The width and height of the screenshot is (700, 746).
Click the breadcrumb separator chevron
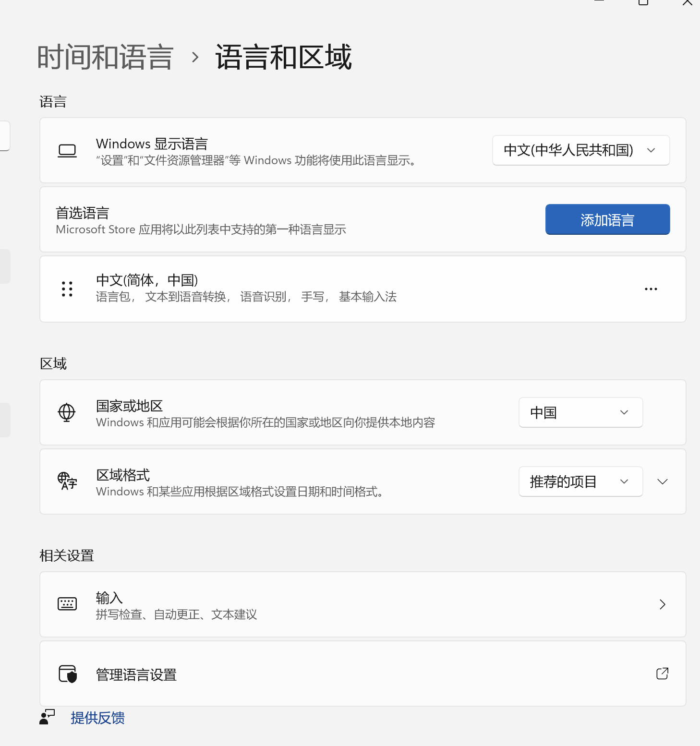(x=195, y=58)
